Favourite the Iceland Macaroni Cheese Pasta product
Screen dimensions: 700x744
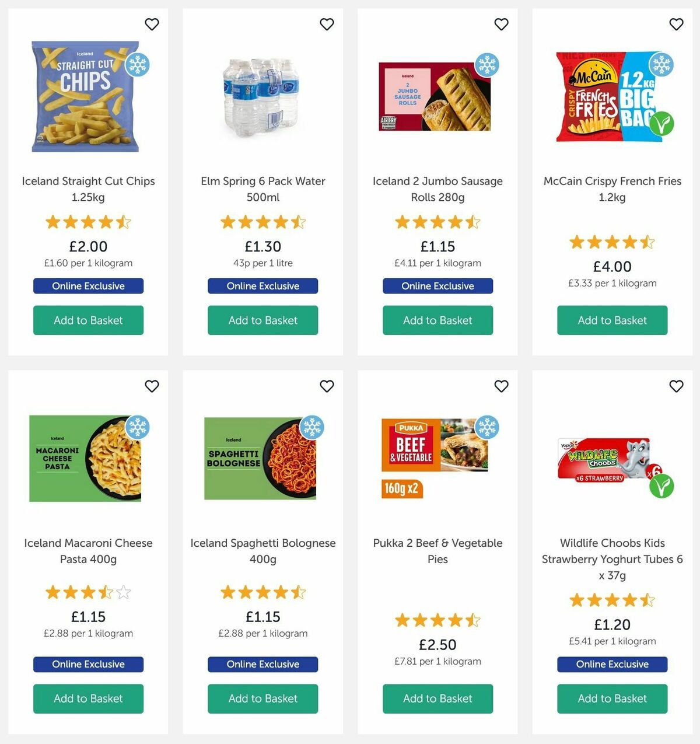coord(152,386)
